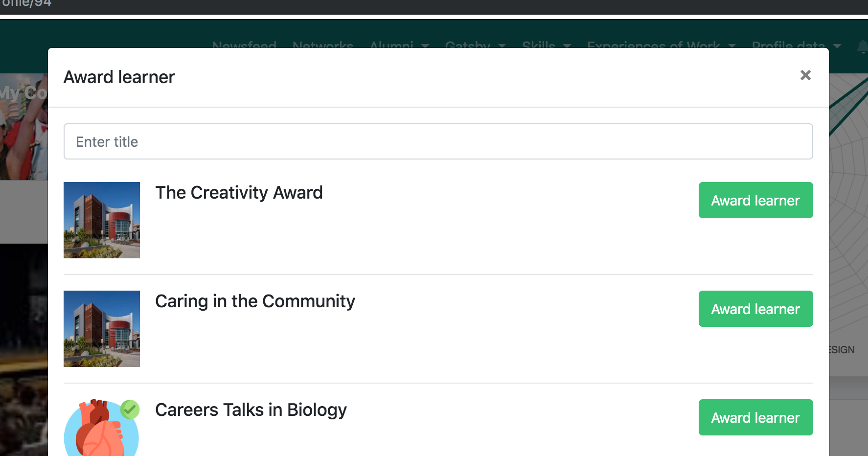Select Caring in the Community title
The height and width of the screenshot is (456, 868).
[x=255, y=301]
